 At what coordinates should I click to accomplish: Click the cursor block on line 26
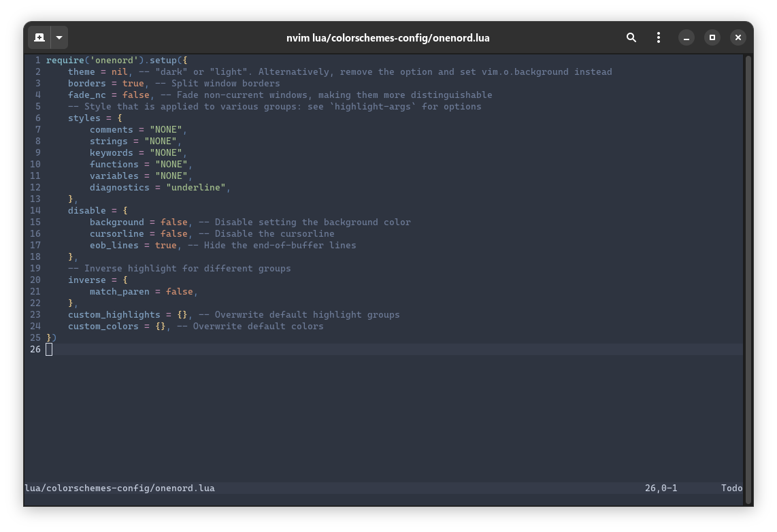pyautogui.click(x=49, y=349)
